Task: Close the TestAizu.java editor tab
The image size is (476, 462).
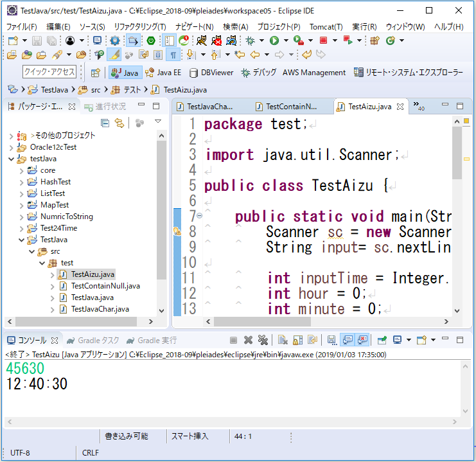Action: [x=400, y=107]
